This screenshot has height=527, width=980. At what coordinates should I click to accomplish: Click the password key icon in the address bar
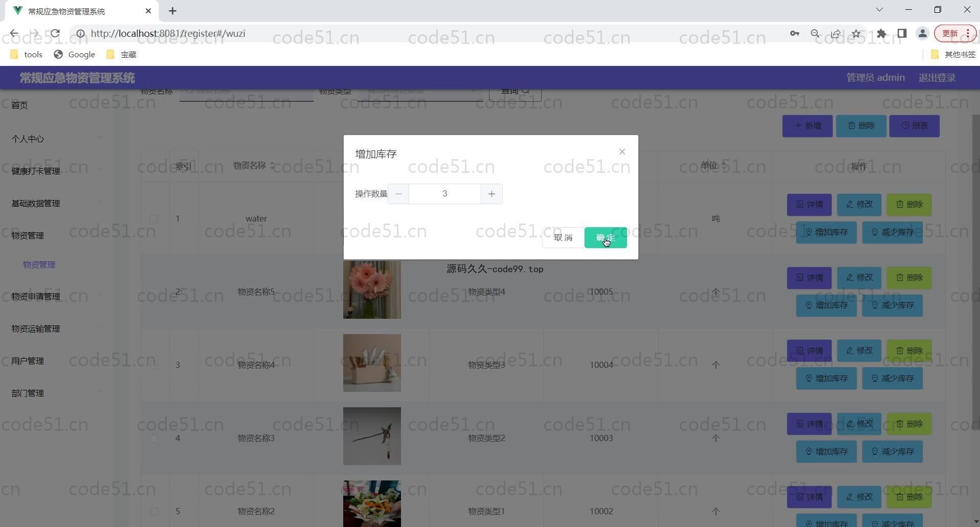pos(794,33)
